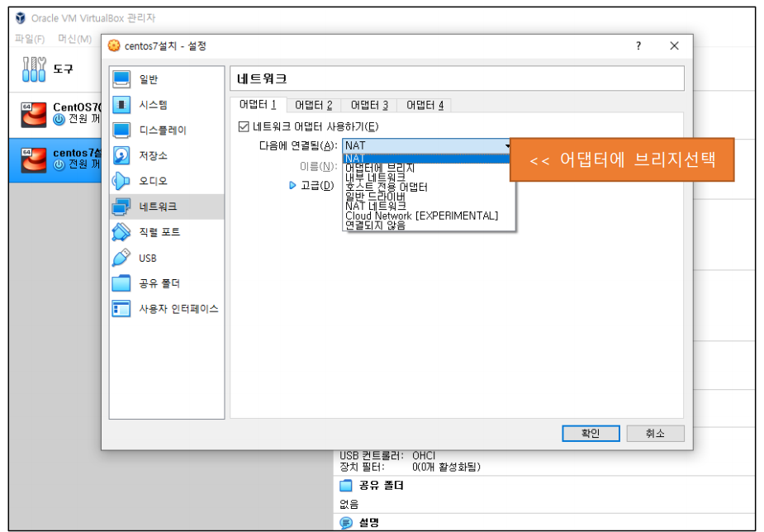The width and height of the screenshot is (764, 532).
Task: Open the 직렬 포트 category icon
Action: point(121,232)
